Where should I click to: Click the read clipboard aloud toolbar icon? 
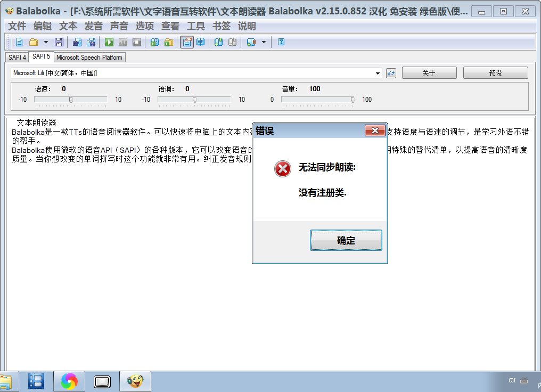154,42
